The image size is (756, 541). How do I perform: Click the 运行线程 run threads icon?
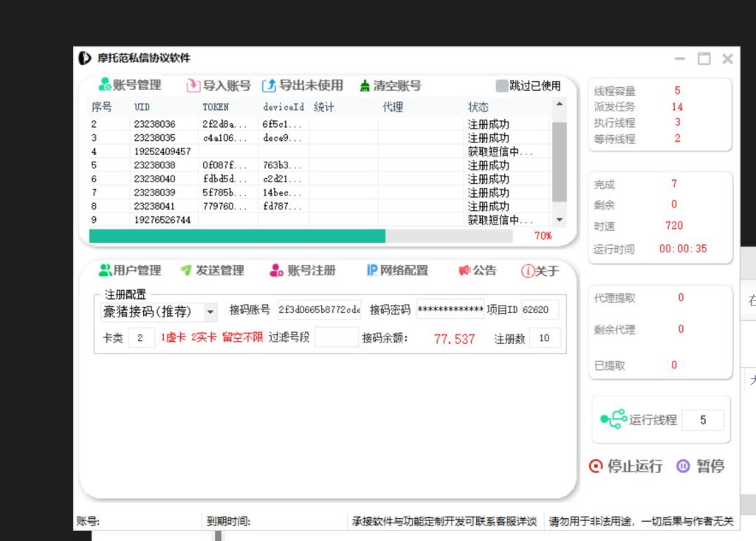coord(613,420)
